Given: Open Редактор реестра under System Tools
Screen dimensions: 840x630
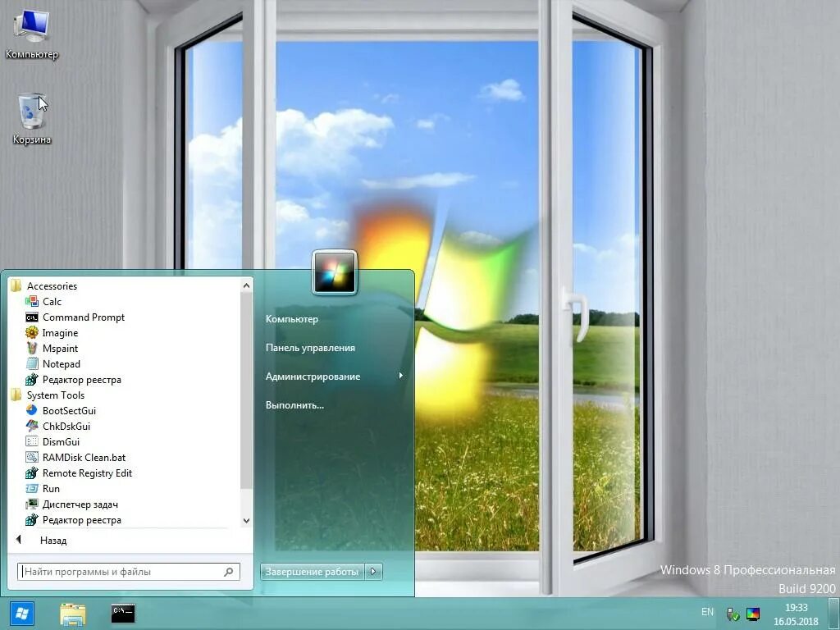Looking at the screenshot, I should click(x=81, y=519).
